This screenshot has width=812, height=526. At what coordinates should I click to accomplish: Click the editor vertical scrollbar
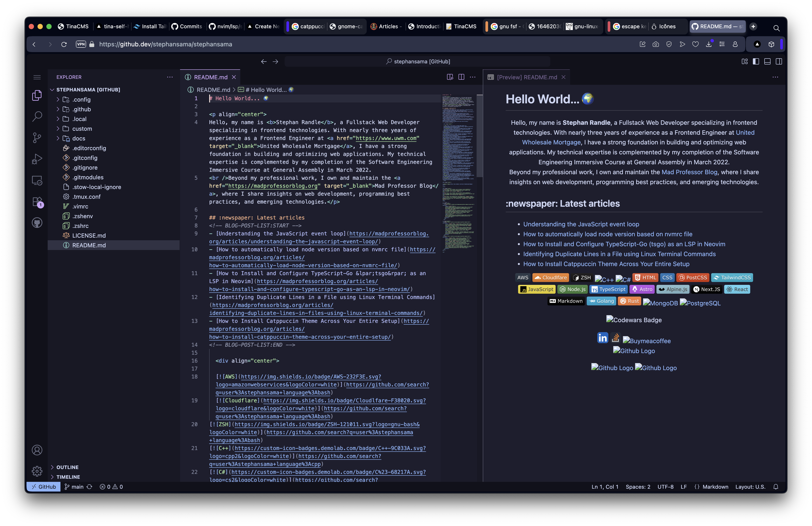pos(480,136)
